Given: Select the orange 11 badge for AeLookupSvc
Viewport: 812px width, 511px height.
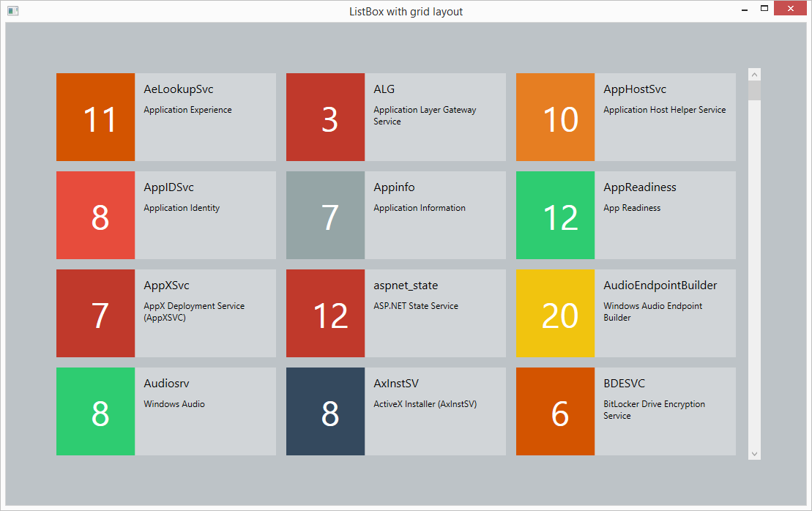Looking at the screenshot, I should pos(95,117).
